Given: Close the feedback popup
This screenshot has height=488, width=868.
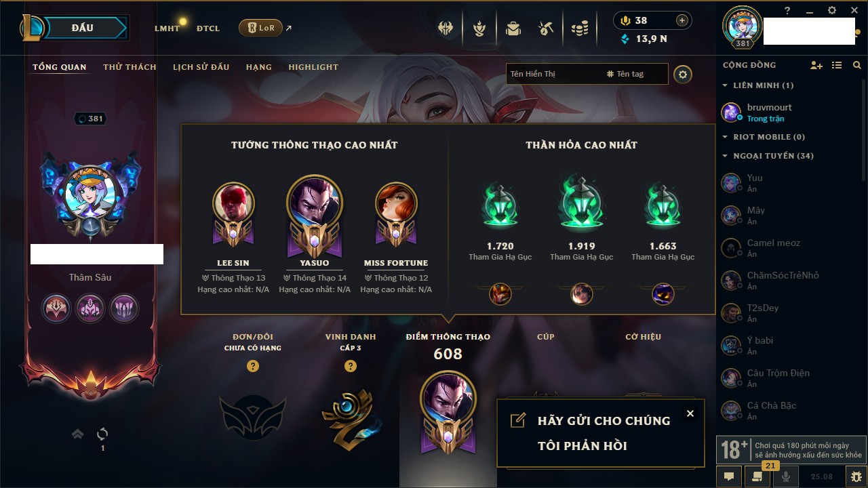Looking at the screenshot, I should pyautogui.click(x=690, y=413).
